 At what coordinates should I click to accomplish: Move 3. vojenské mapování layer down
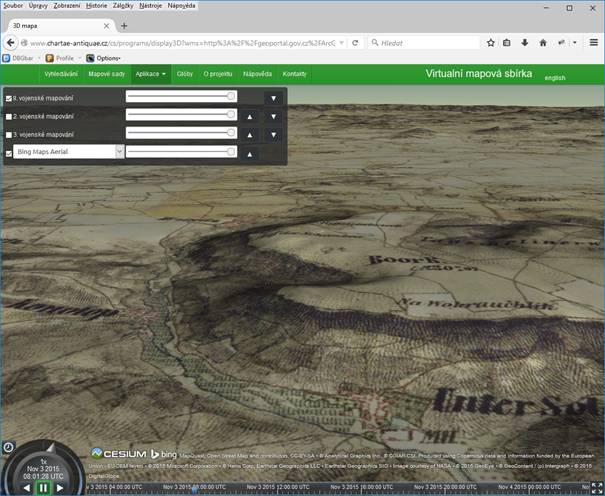274,135
